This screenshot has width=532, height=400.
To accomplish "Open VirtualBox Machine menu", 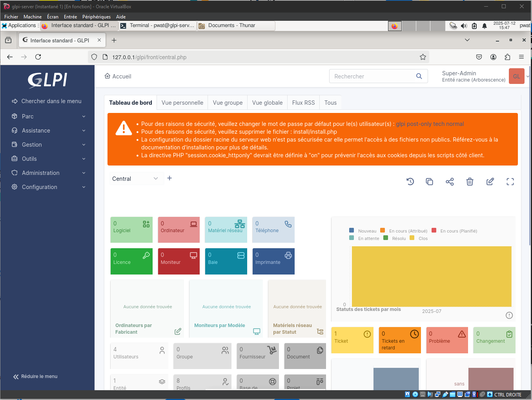I will (33, 17).
